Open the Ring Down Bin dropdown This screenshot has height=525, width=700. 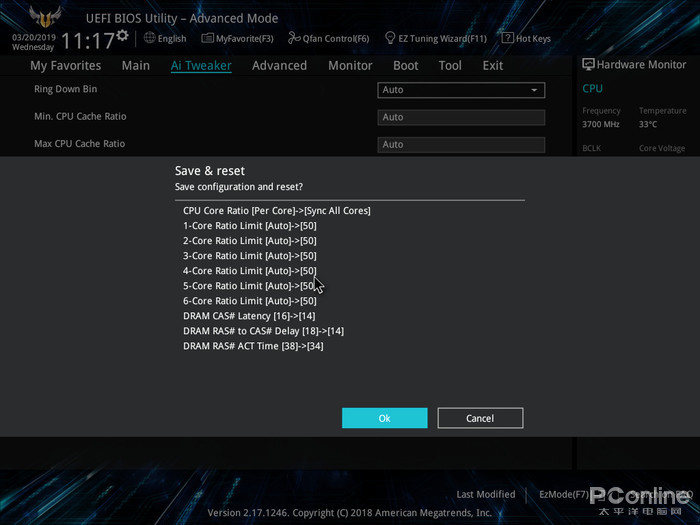tap(461, 90)
